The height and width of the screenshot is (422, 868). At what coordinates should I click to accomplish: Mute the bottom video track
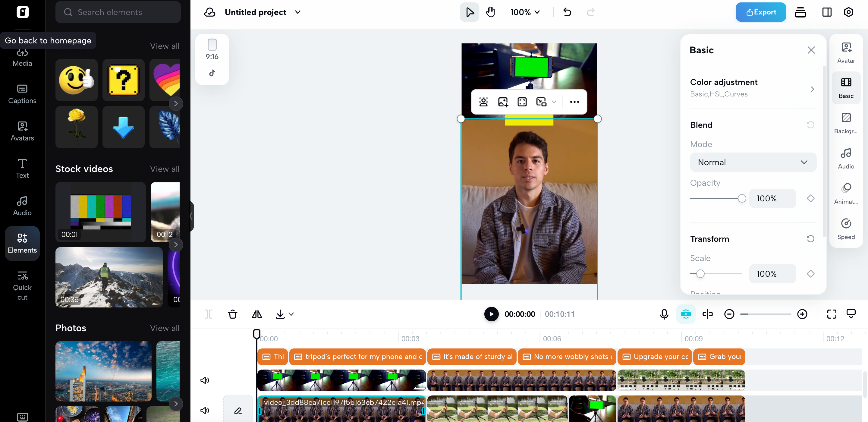(205, 411)
